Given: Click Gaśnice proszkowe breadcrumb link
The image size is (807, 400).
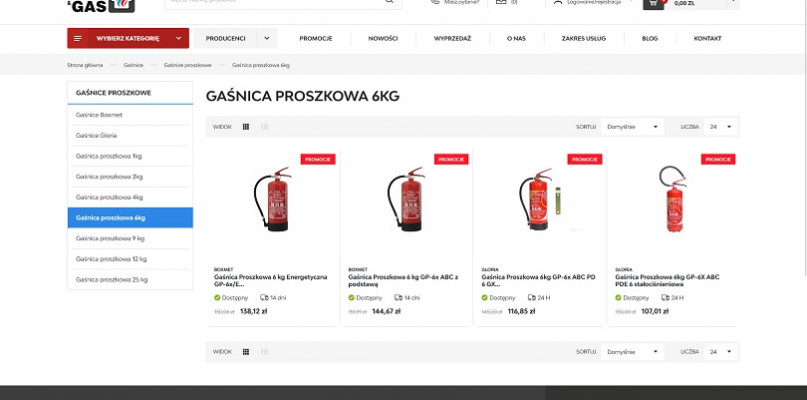Looking at the screenshot, I should (x=187, y=65).
